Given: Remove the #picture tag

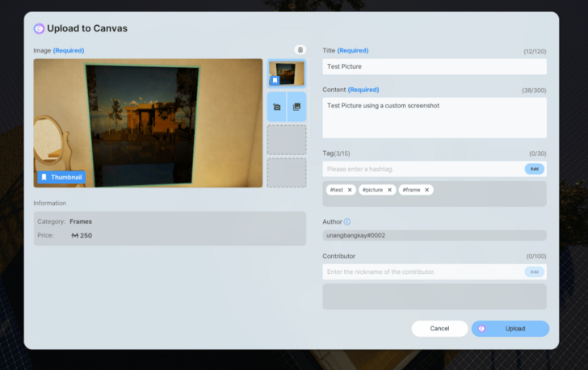Looking at the screenshot, I should click(389, 190).
